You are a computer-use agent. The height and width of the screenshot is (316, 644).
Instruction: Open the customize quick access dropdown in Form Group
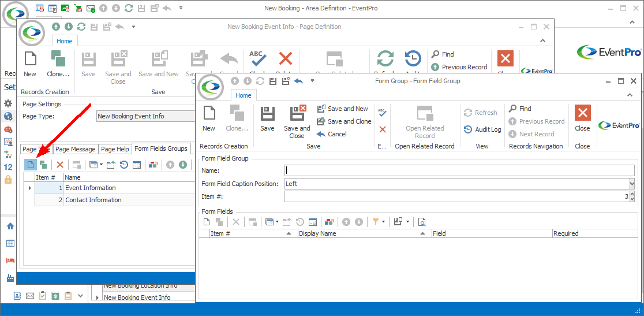click(x=312, y=81)
